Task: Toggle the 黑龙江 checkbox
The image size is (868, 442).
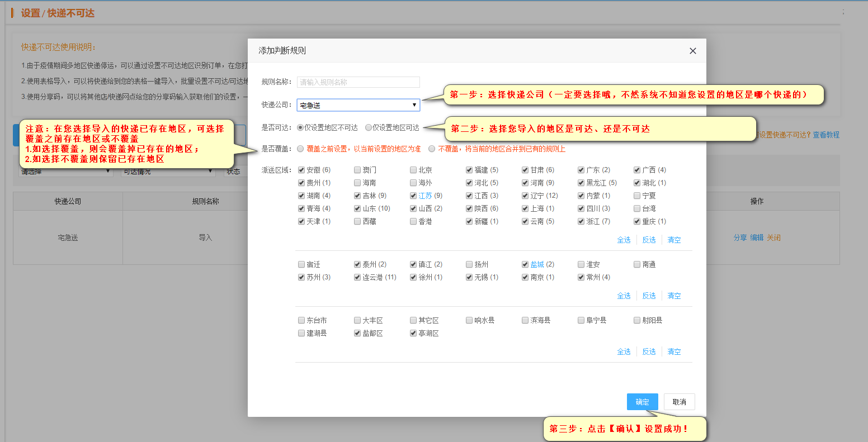Action: tap(581, 183)
